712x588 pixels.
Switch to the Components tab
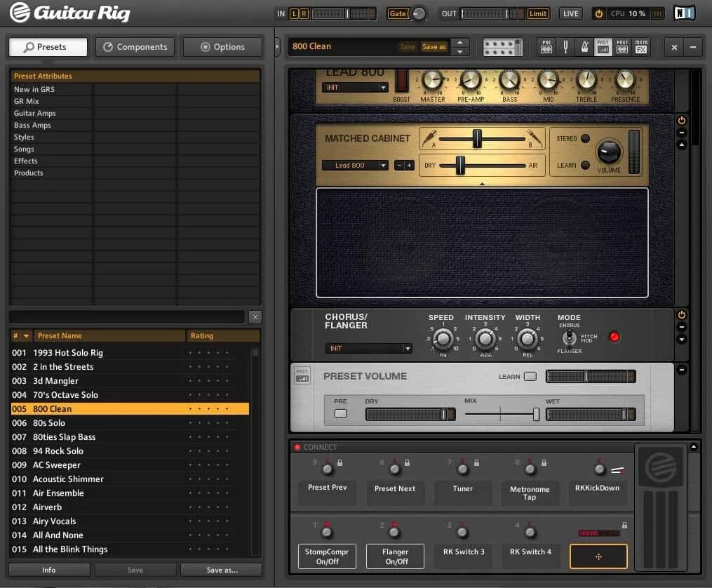point(135,47)
